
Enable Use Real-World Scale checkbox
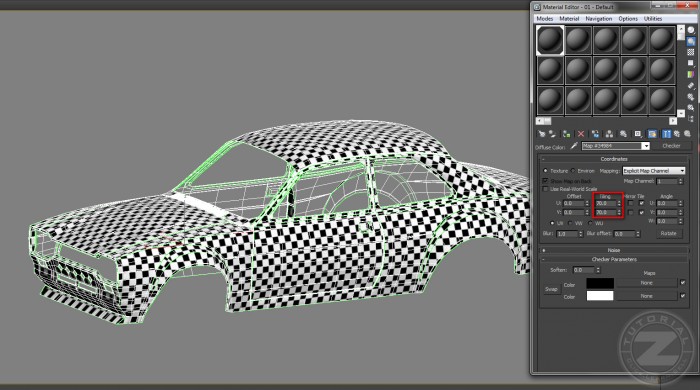point(545,189)
